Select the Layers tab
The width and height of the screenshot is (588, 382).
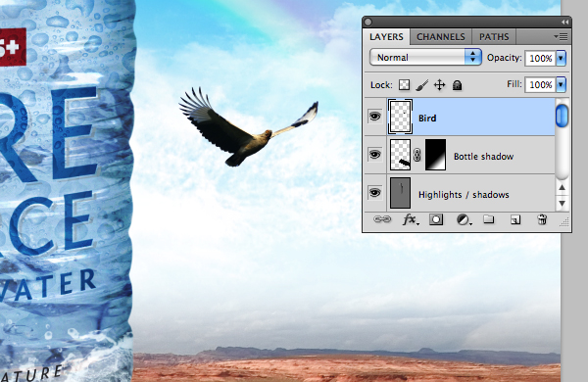coord(386,37)
